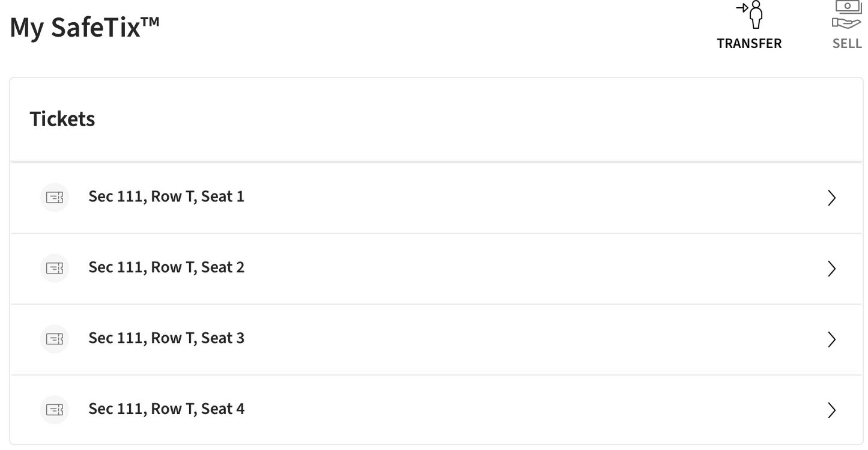The width and height of the screenshot is (868, 450).
Task: Click the ™ symbol after SafeTix
Action: coord(150,21)
